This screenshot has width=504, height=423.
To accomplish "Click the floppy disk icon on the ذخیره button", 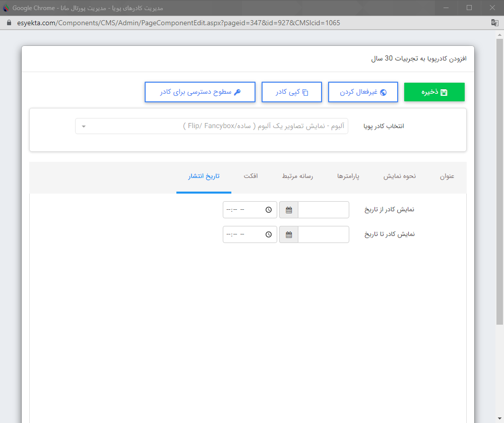I will click(x=444, y=92).
